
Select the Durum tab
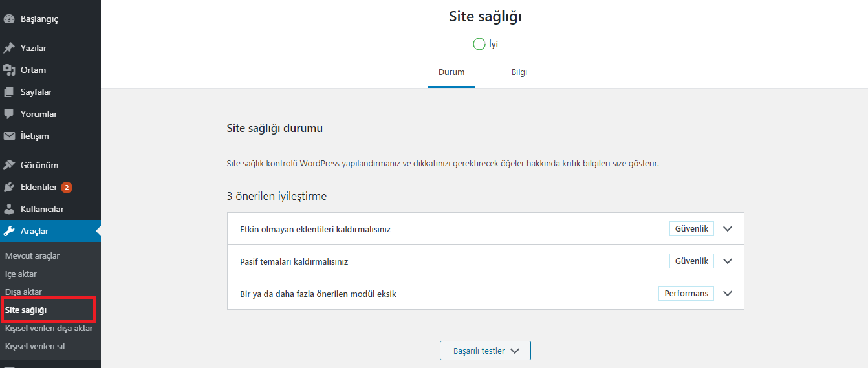(x=451, y=72)
